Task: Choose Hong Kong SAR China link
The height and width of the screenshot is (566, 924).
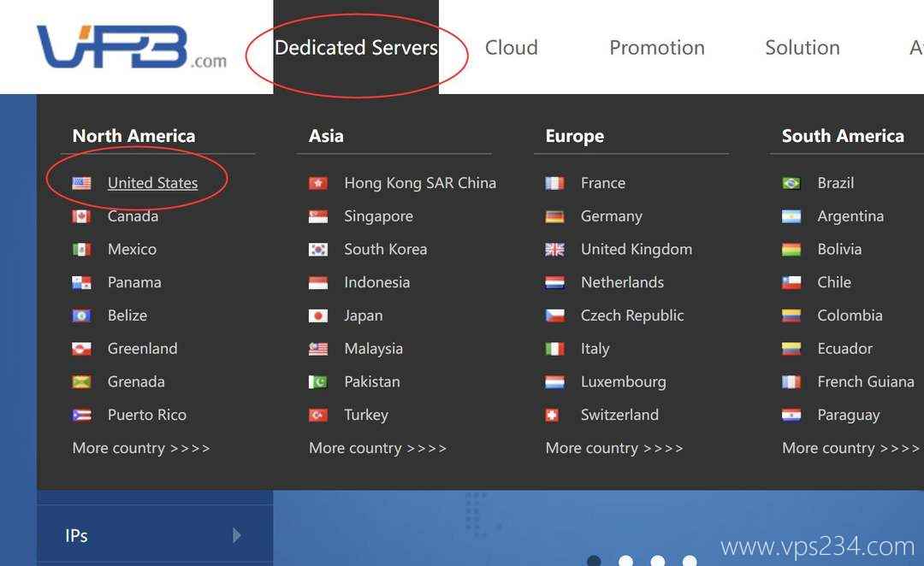Action: tap(420, 183)
